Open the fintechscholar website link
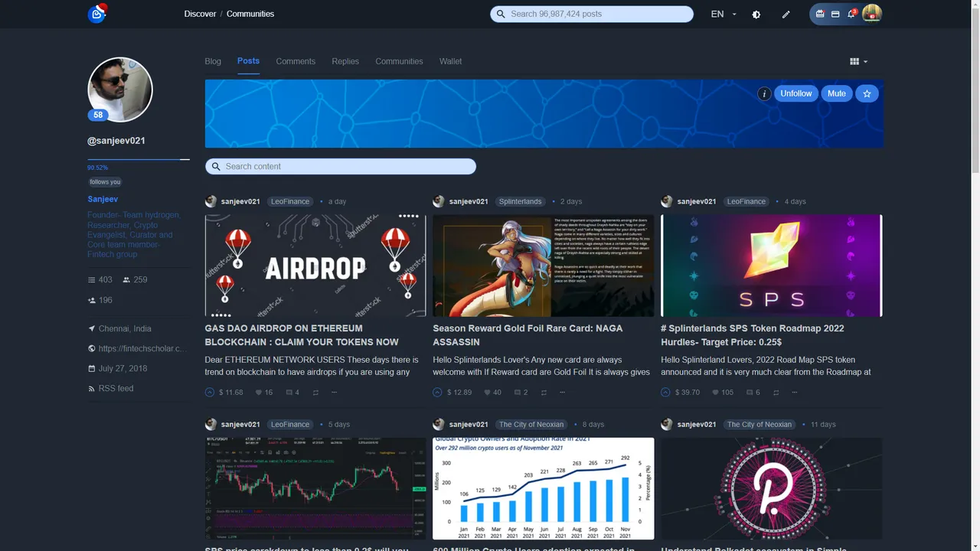 (x=142, y=349)
